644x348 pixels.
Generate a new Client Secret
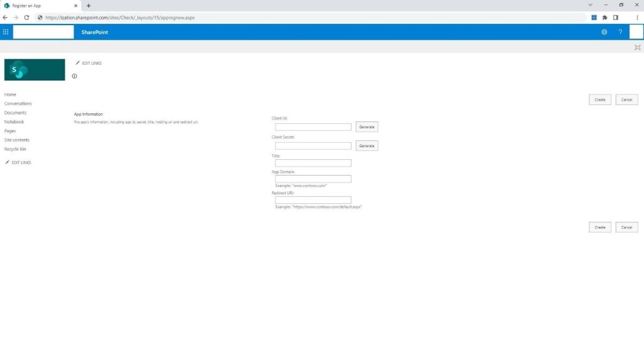point(367,146)
